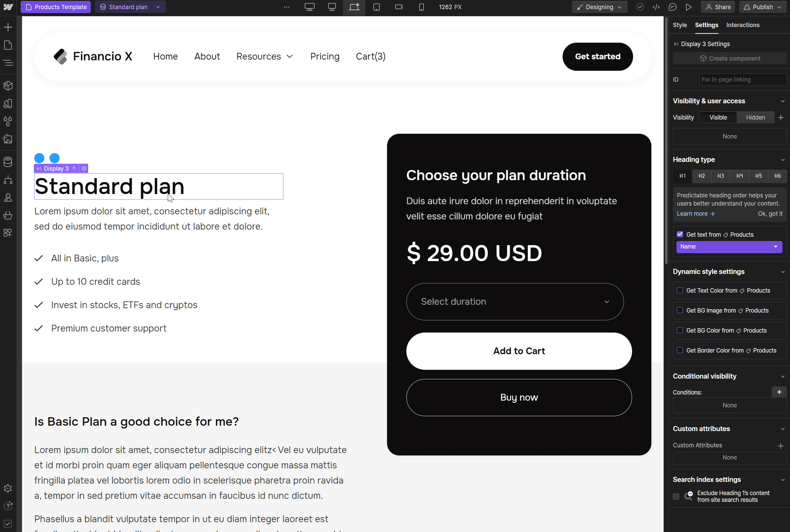Open the Navigator panel
The image size is (790, 532).
(8, 63)
